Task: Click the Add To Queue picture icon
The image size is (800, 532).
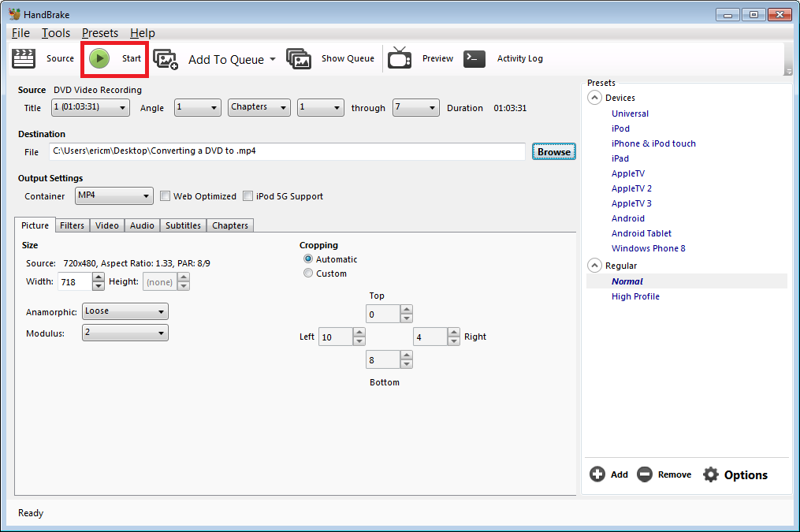Action: 166,59
